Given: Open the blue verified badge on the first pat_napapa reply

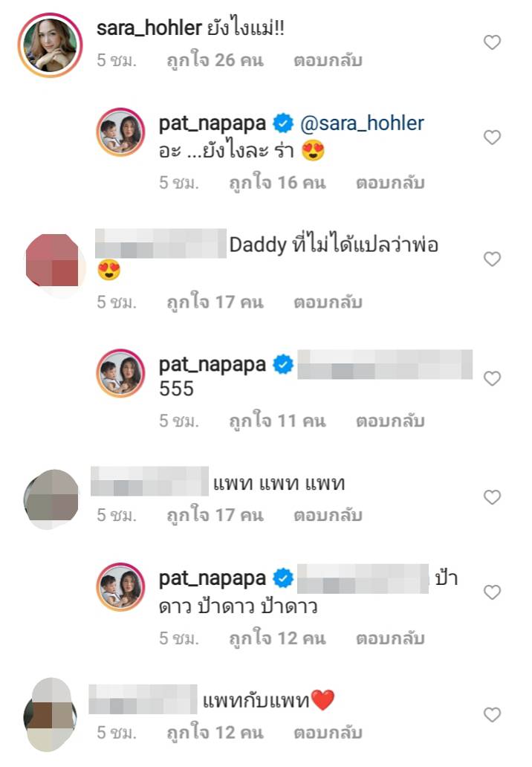Looking at the screenshot, I should pos(282,123).
